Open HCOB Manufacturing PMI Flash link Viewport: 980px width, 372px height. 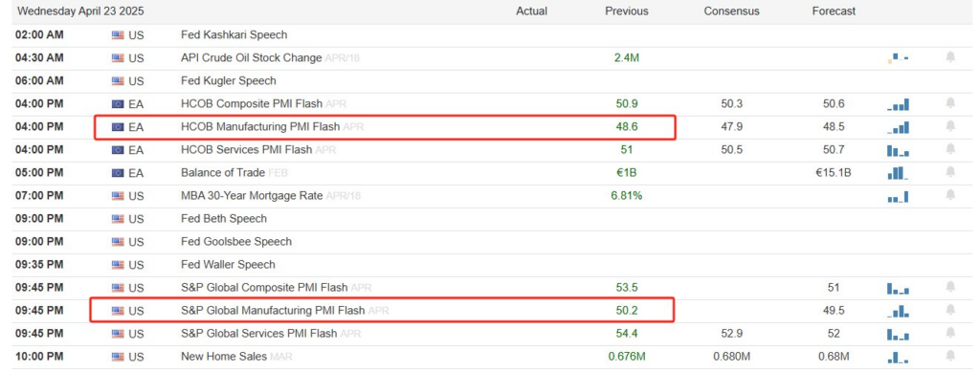(260, 126)
